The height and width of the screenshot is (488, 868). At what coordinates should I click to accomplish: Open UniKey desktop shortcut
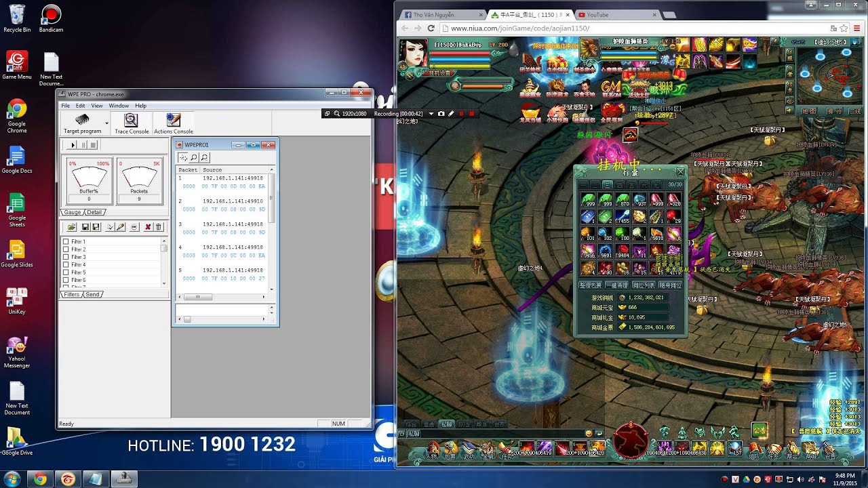click(x=17, y=302)
